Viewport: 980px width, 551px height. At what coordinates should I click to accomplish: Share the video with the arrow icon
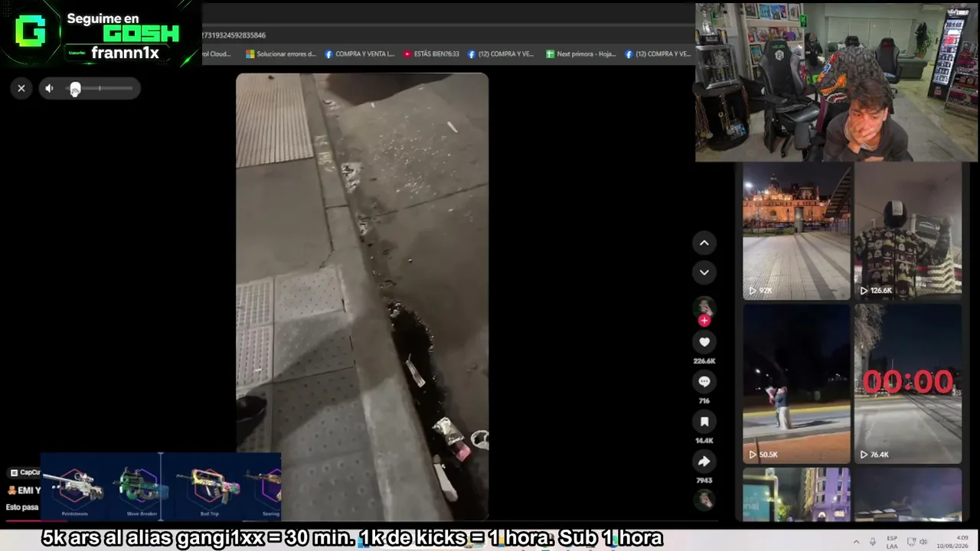(x=704, y=461)
